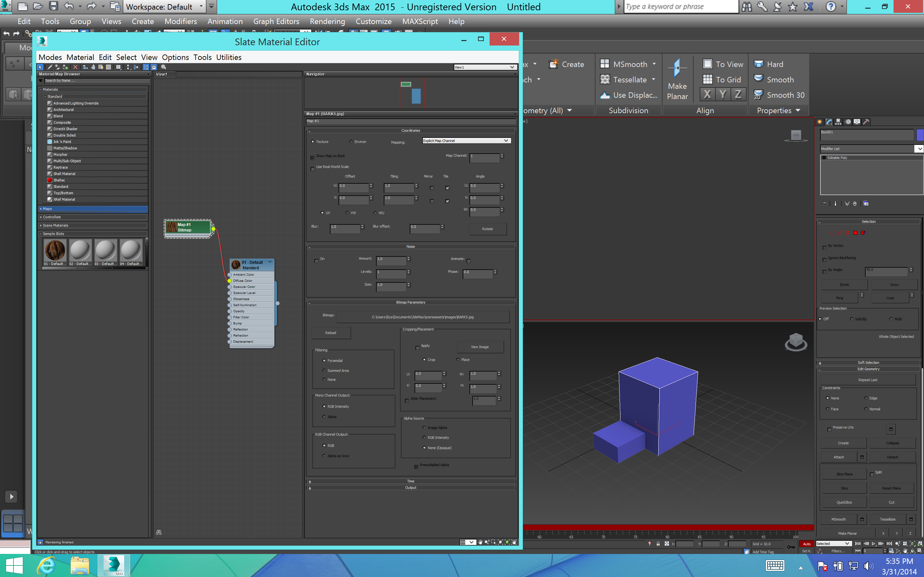Select the To View alignment icon
924x577 pixels.
(x=707, y=64)
